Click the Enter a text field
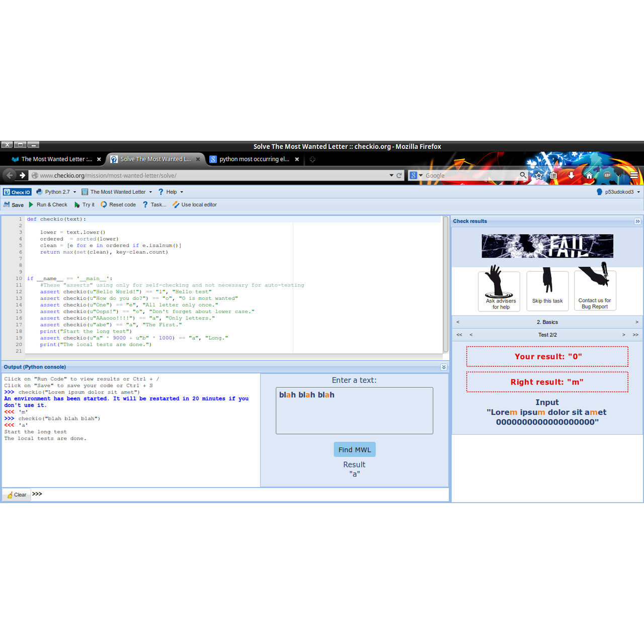Viewport: 644px width, 644px height. click(x=354, y=411)
